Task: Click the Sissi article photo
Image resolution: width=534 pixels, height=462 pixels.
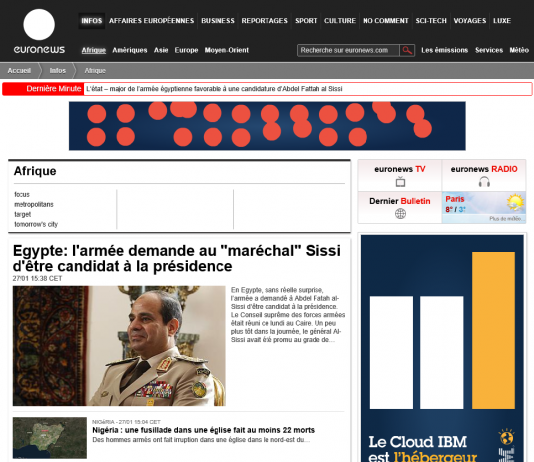Action: (119, 346)
